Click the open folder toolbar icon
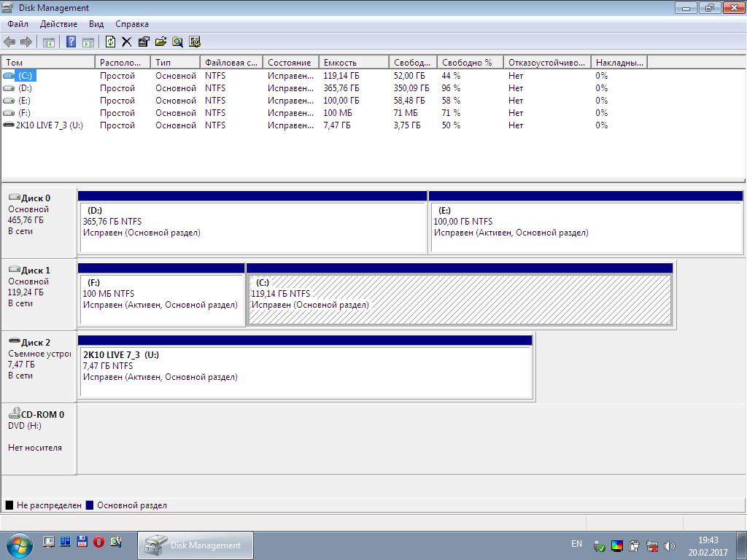This screenshot has height=560, width=747. click(x=160, y=42)
